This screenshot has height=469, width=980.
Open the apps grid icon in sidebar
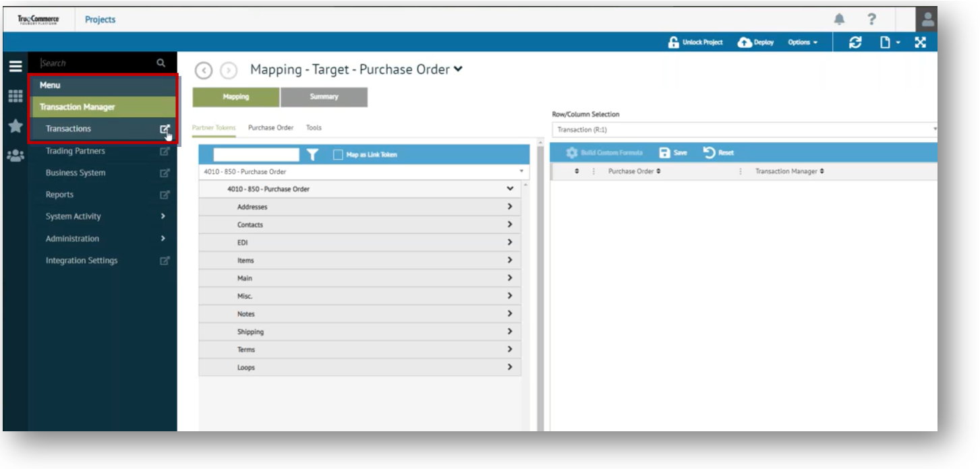[15, 96]
